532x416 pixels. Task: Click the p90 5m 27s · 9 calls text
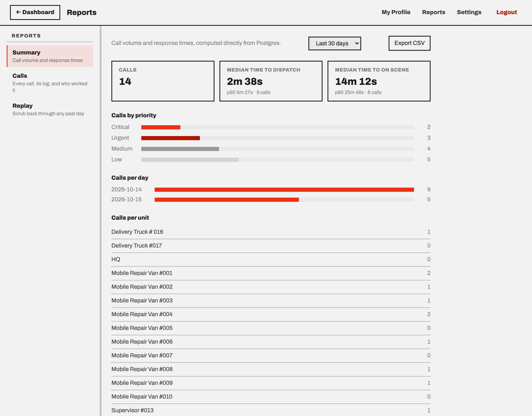(x=249, y=92)
